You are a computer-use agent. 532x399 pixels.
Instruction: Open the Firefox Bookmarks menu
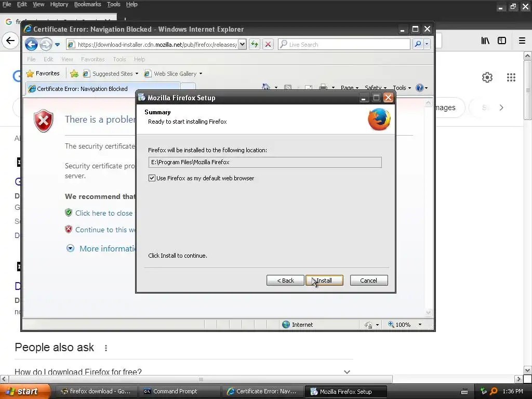87,4
